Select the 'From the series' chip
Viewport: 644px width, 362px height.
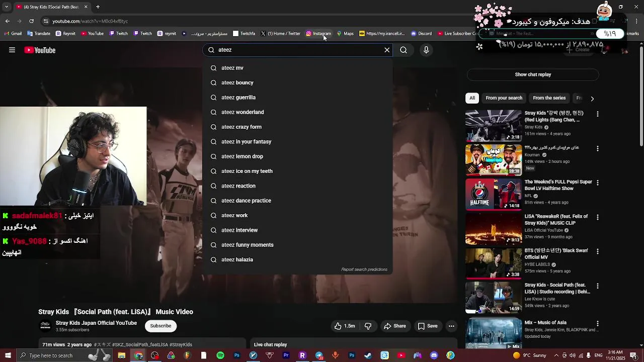coord(549,98)
